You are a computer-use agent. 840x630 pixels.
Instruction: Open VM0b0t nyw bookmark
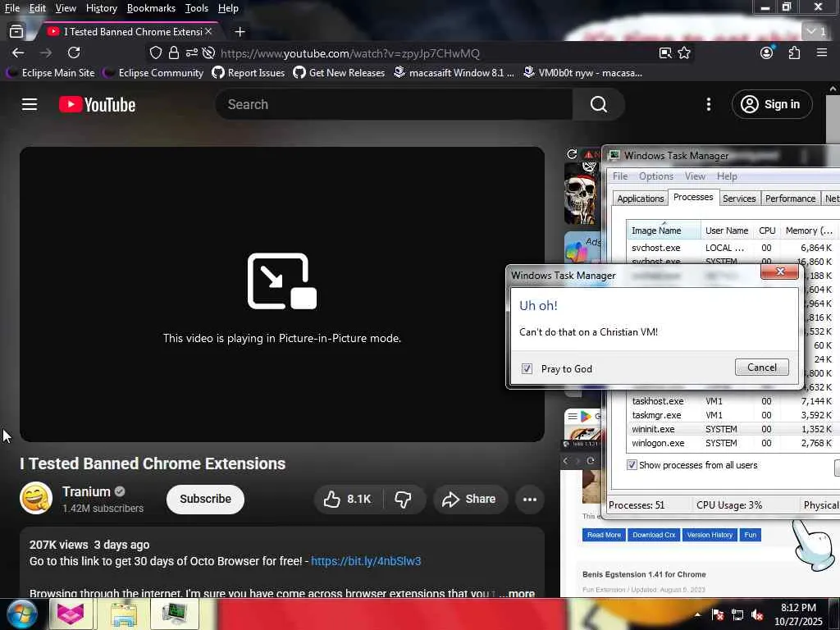583,73
